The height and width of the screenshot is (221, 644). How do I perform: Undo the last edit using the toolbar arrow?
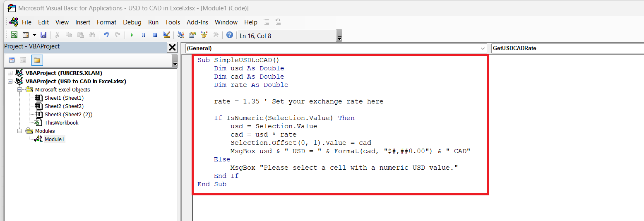pyautogui.click(x=106, y=35)
